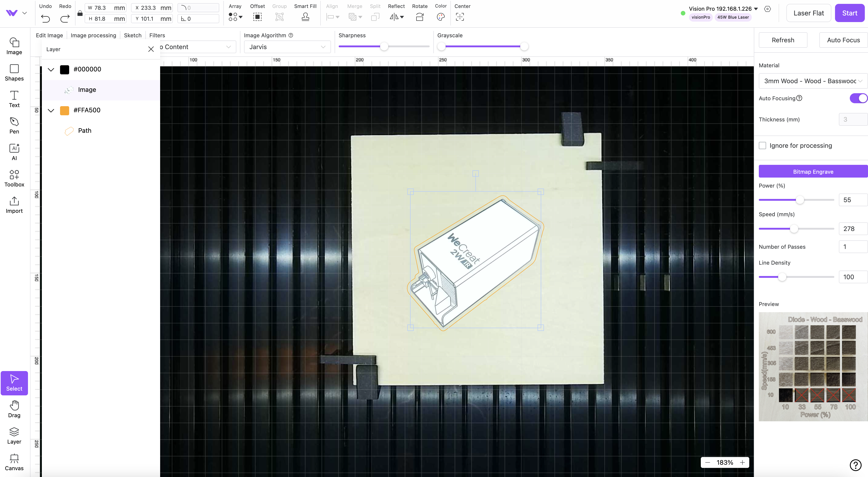Open the Shapes tool
Screen dimensions: 868x477
tap(14, 73)
